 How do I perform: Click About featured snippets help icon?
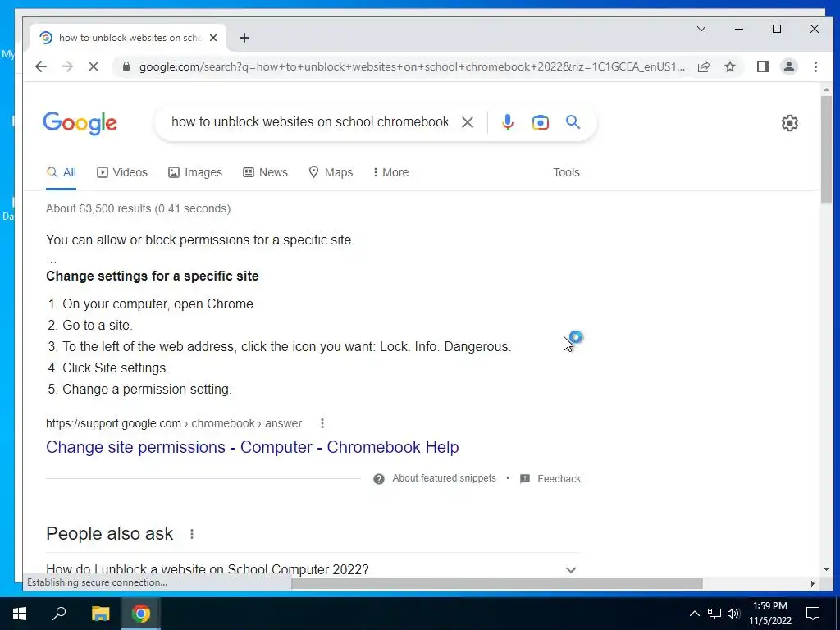[x=379, y=479]
